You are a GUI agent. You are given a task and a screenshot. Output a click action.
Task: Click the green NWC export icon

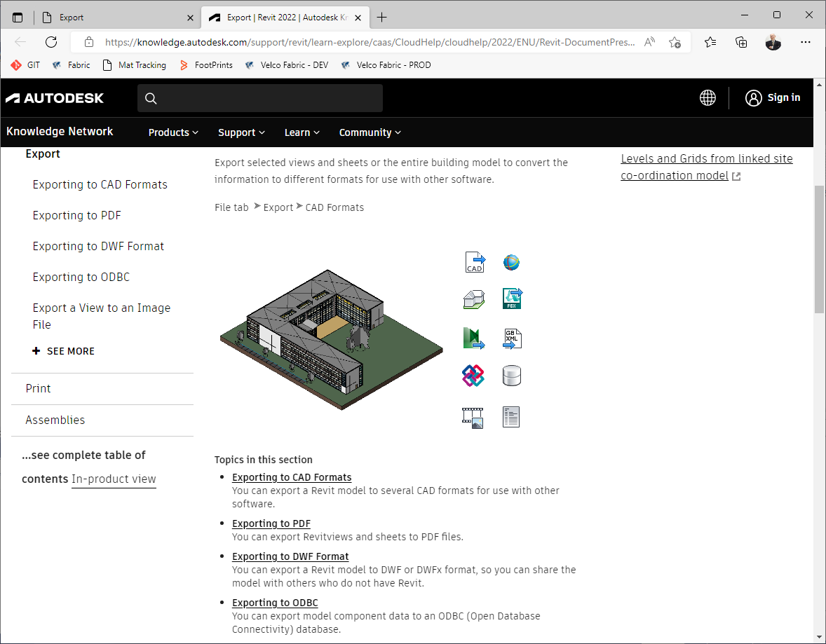tap(473, 338)
